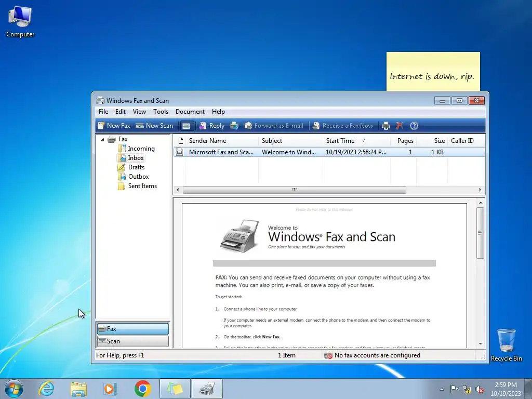The width and height of the screenshot is (532, 399).
Task: Open Internet Explorer from taskbar
Action: pyautogui.click(x=46, y=389)
